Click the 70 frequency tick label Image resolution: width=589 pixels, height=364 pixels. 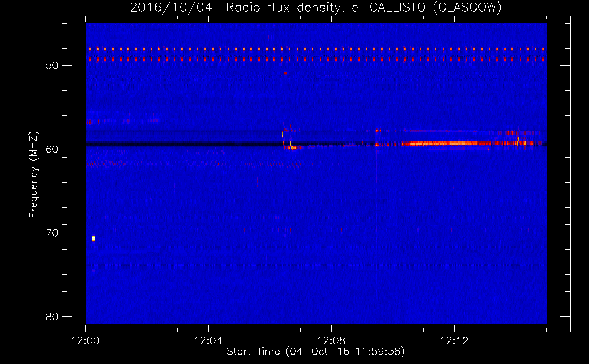point(52,233)
